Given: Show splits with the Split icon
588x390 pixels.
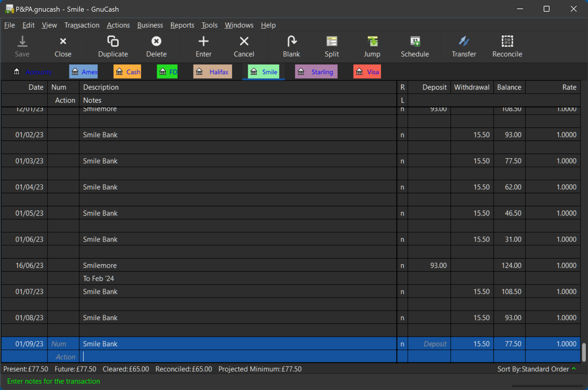Looking at the screenshot, I should (332, 41).
